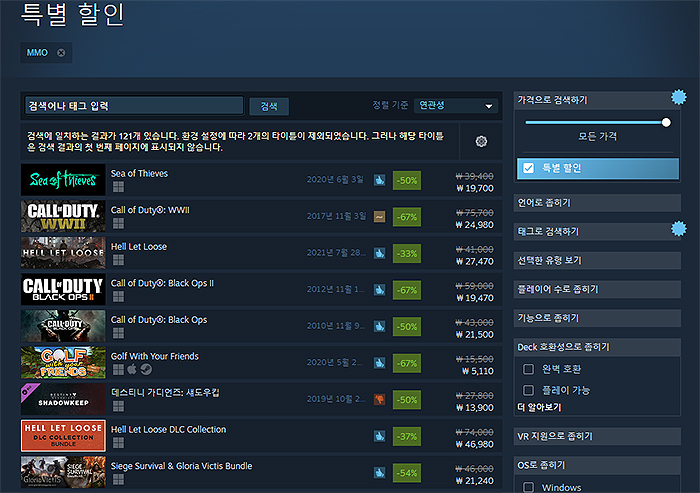
Task: Focus the 검색어나 태그 입력 field
Action: [x=134, y=106]
